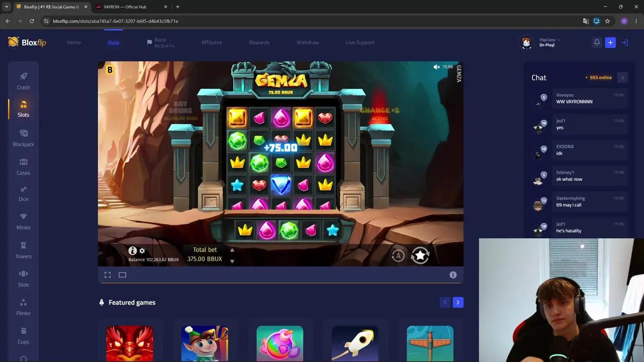Expand the FlipCoins currency dropdown

coord(550,40)
